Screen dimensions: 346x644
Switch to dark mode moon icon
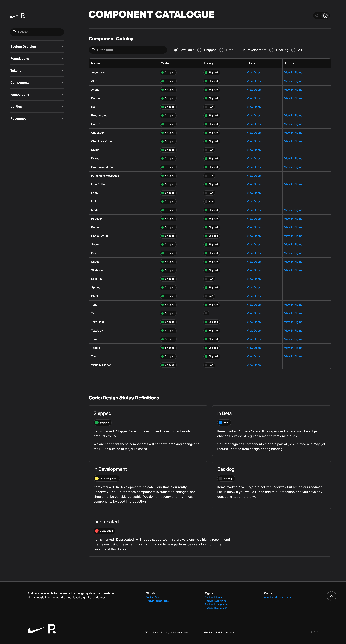(x=325, y=16)
